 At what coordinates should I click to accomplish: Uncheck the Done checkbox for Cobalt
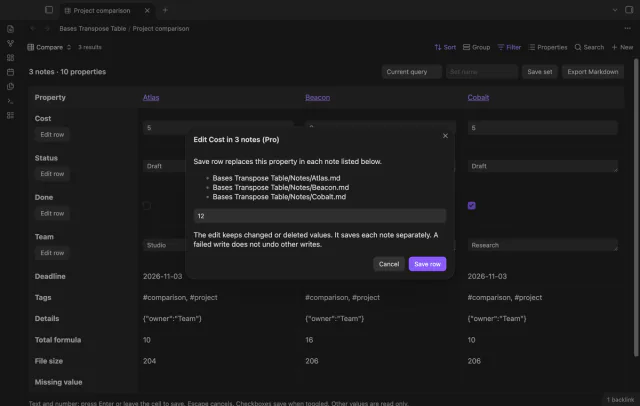point(471,206)
